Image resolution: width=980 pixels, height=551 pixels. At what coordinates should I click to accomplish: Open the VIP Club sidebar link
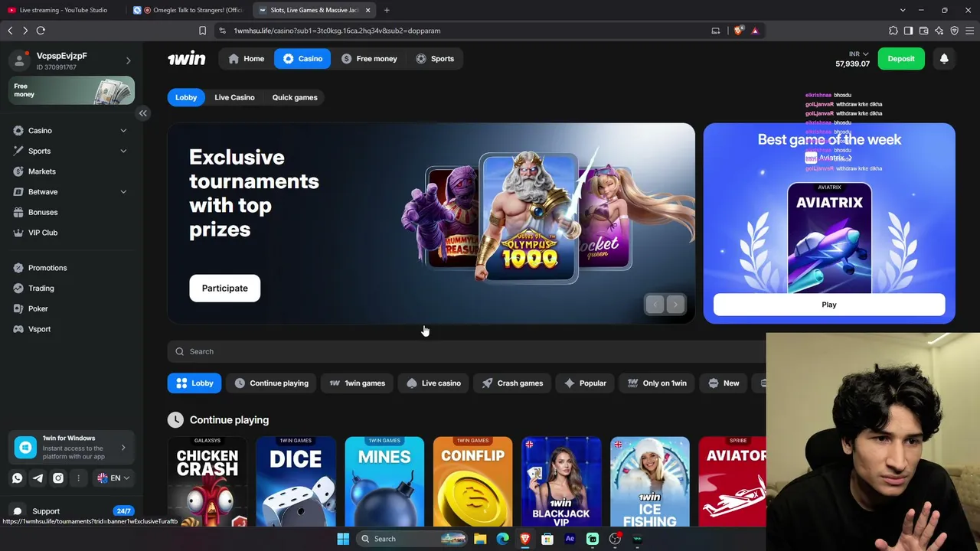click(43, 233)
